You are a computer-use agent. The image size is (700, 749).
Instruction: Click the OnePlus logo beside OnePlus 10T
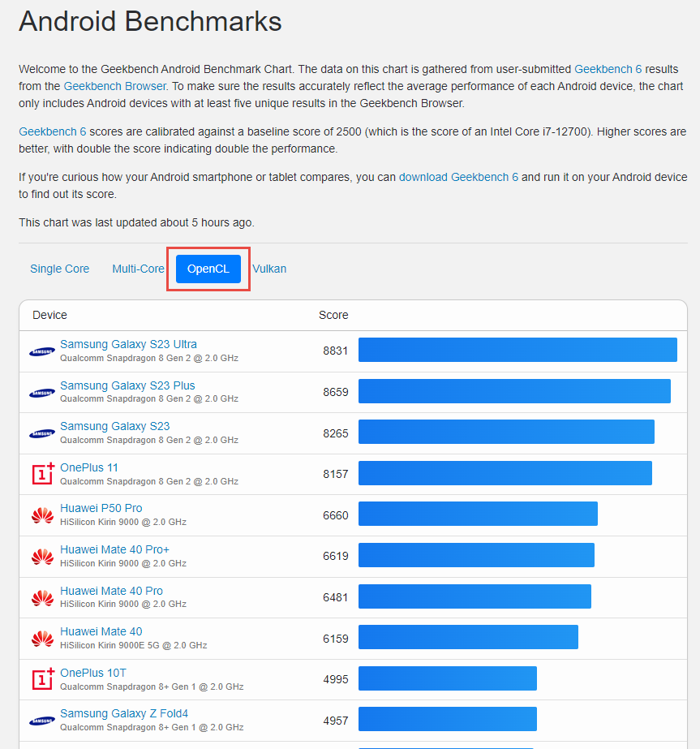coord(43,679)
